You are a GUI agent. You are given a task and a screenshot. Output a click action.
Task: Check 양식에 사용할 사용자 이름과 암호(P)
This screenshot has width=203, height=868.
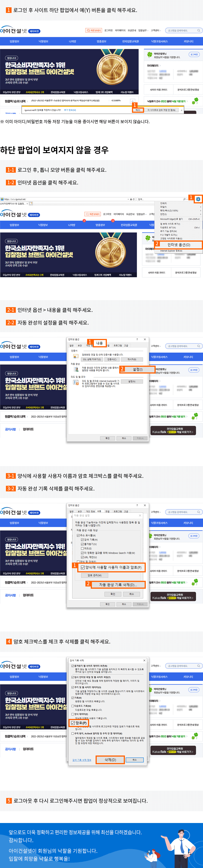tap(83, 567)
